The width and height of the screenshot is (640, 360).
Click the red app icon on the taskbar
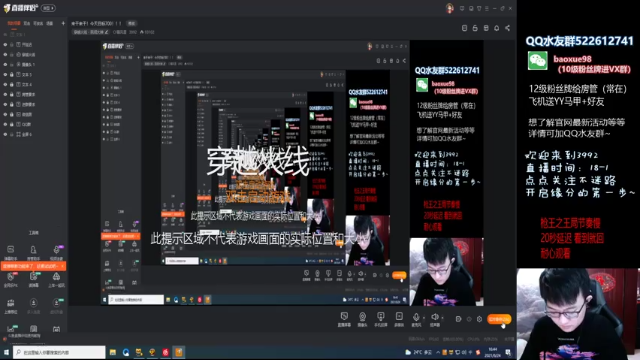[x=165, y=352]
